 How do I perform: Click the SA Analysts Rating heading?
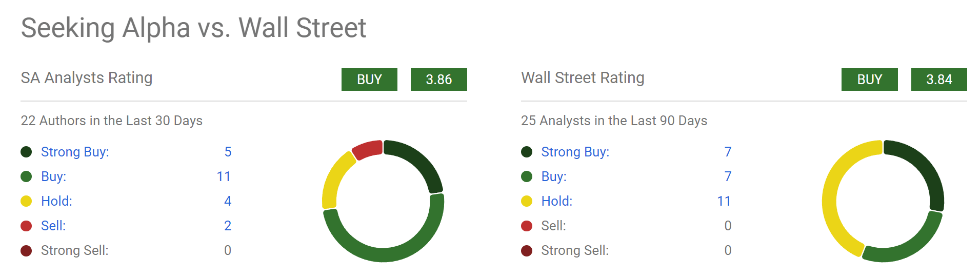(x=87, y=78)
